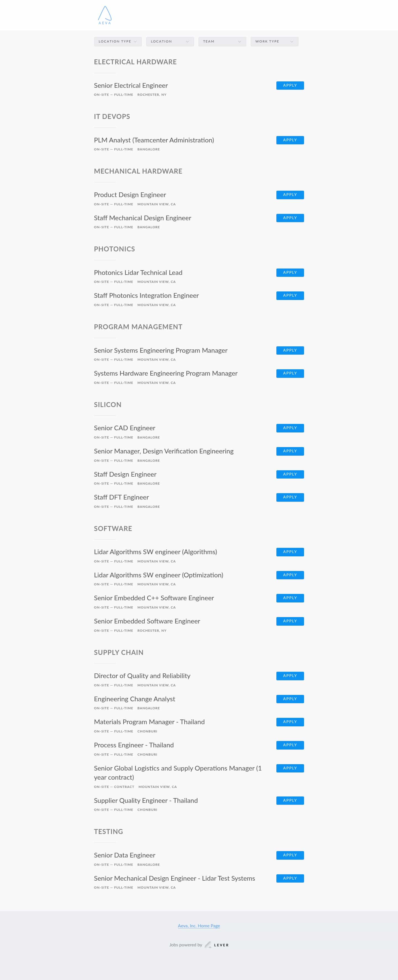Apply for Lidar Algorithms SW engineer (Algorithms)
This screenshot has width=398, height=980.
290,552
